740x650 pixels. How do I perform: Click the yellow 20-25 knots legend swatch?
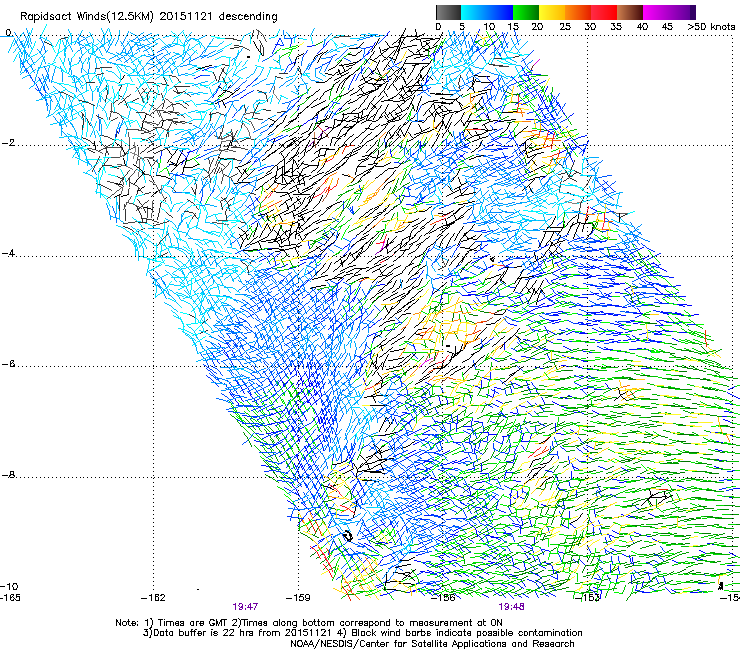(x=552, y=12)
